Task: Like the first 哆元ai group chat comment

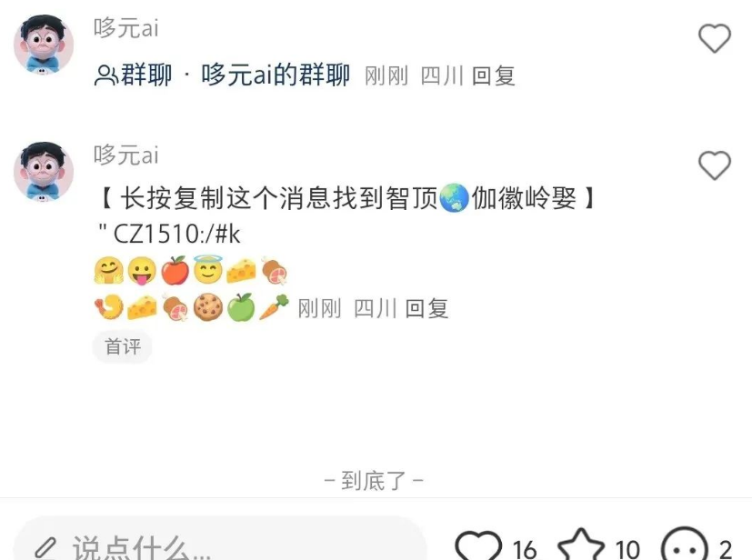Action: click(714, 38)
